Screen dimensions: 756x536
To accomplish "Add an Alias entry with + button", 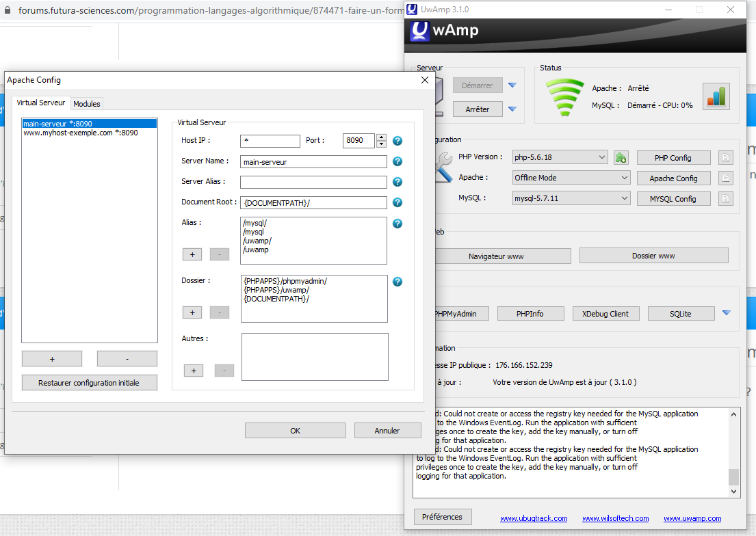I will pyautogui.click(x=192, y=254).
